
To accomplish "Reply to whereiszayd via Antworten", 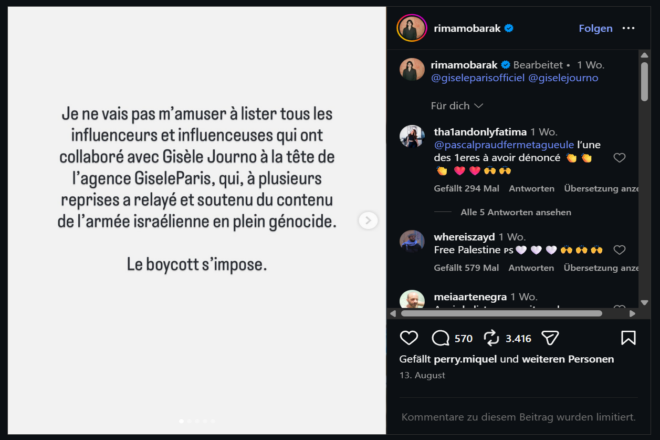I will pos(531,268).
